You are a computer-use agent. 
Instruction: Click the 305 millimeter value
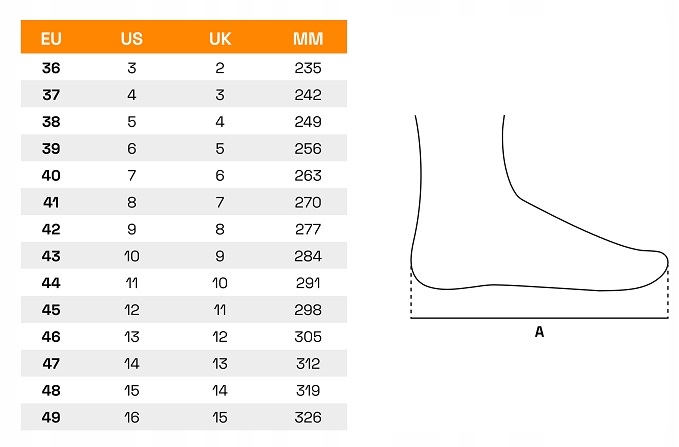(x=308, y=337)
